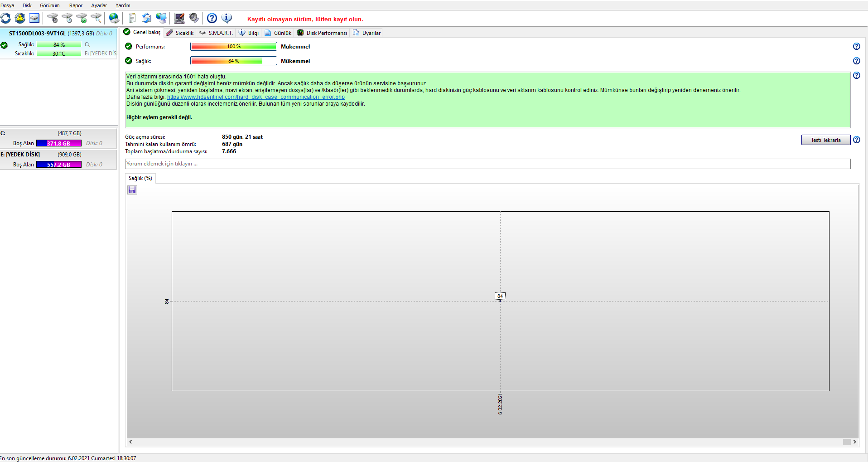Click the 84 data point on health chart
Viewport: 868px width, 462px height.
(x=500, y=301)
